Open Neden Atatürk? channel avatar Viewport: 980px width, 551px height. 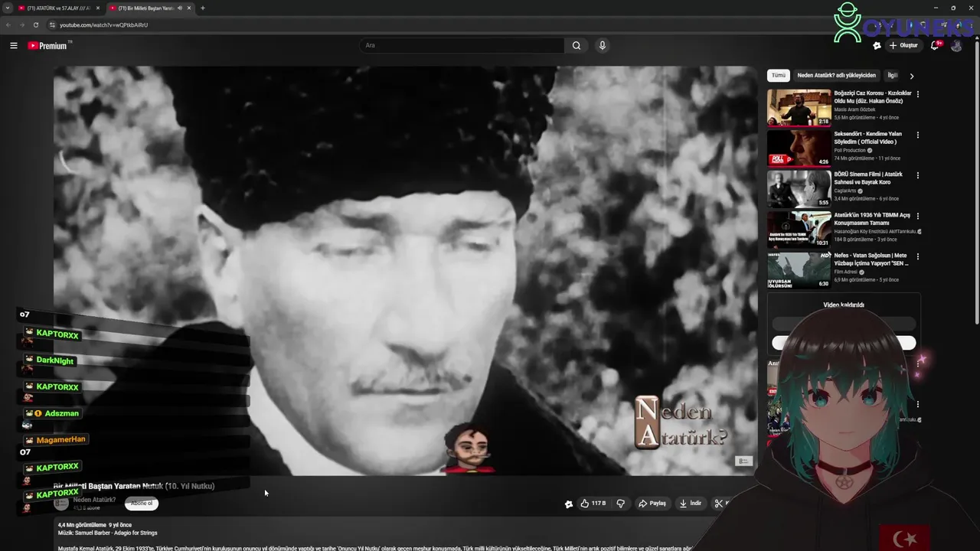tap(61, 504)
